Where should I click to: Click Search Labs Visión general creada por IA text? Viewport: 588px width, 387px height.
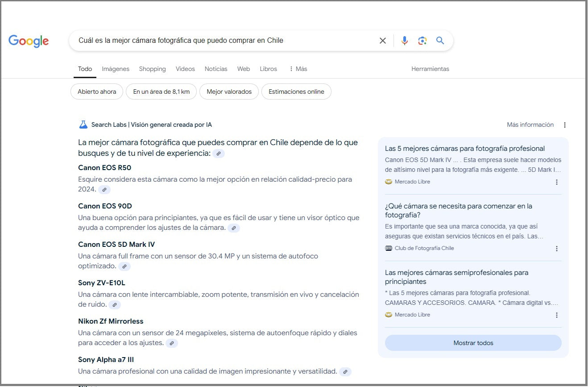click(x=152, y=125)
